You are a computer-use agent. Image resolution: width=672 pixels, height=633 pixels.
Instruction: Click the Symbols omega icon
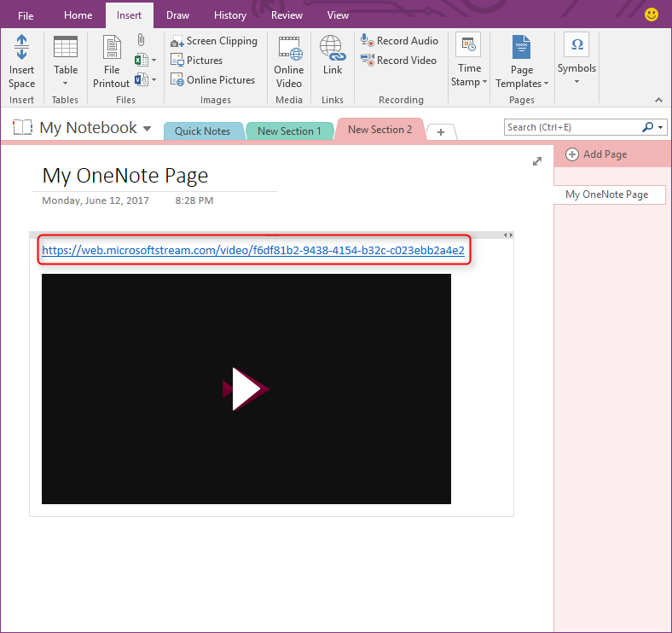coord(576,44)
